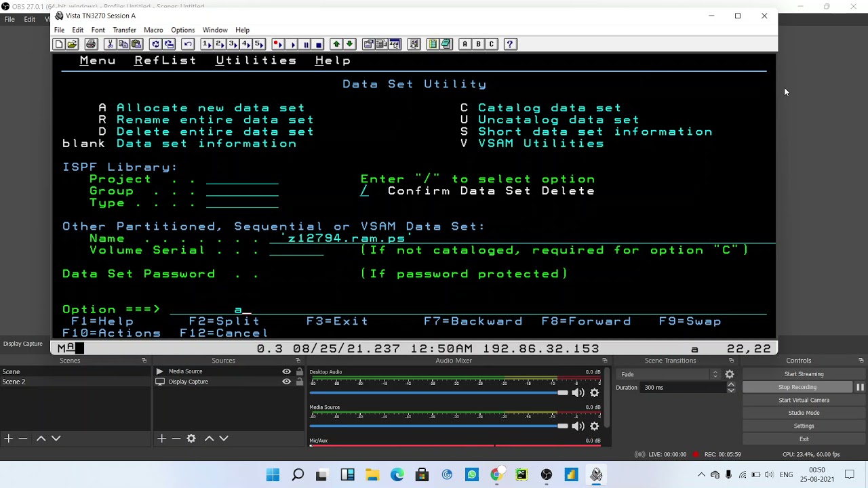Open source properties gear in Sources panel
This screenshot has height=488, width=868.
(191, 439)
